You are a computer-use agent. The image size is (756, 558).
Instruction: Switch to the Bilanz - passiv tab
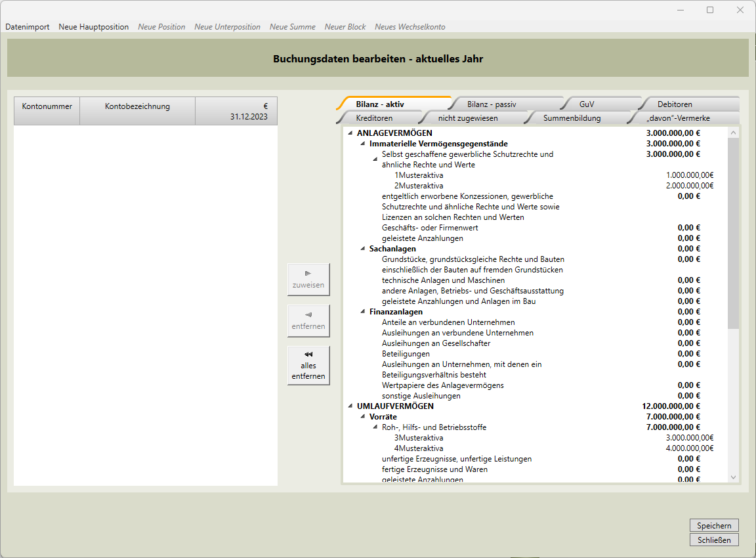[x=491, y=104]
